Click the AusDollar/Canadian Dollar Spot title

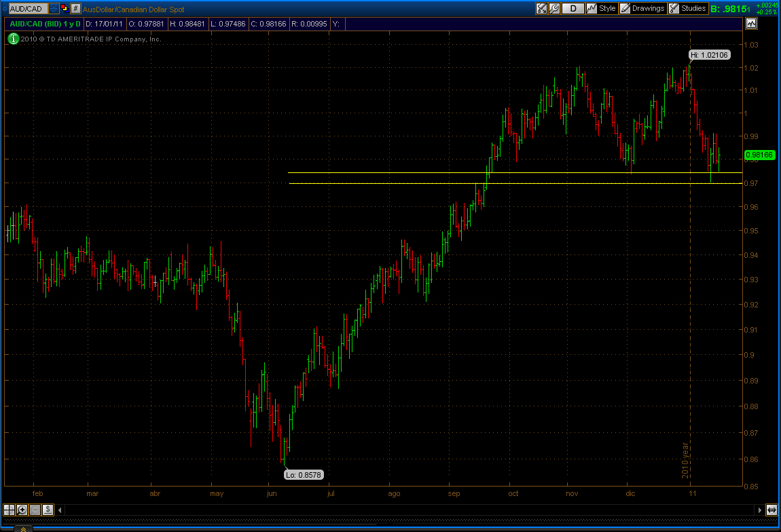134,9
